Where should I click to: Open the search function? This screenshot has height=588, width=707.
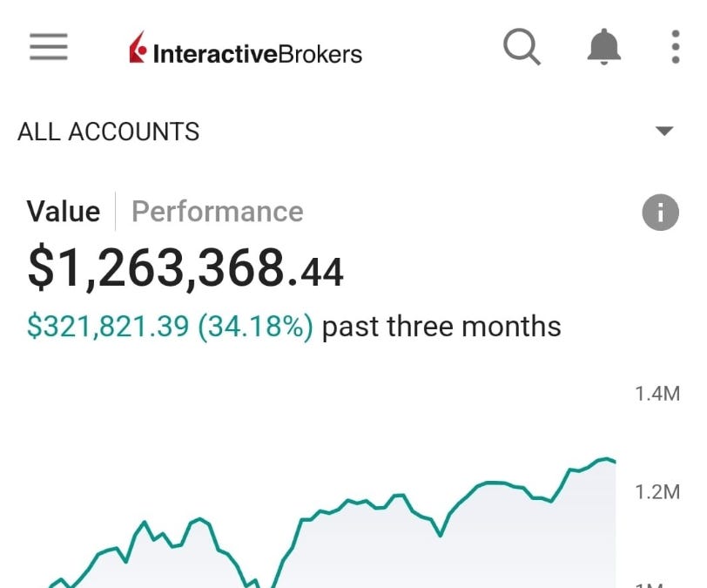pos(522,47)
